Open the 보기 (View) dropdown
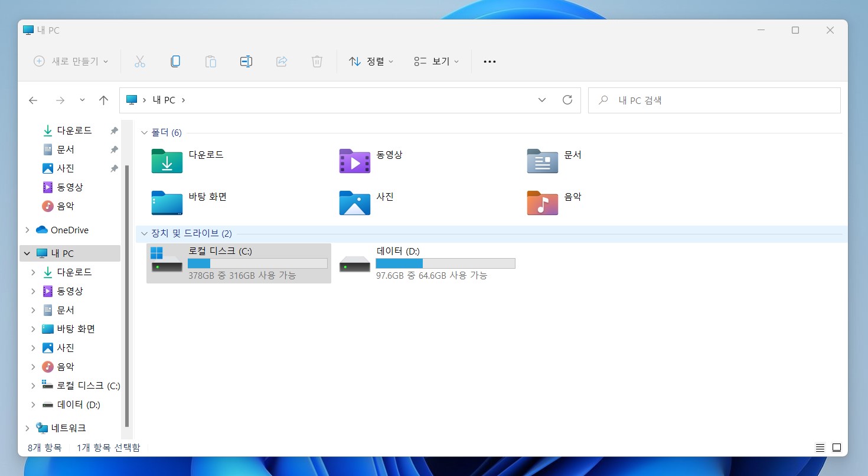Viewport: 868px width, 476px height. 435,61
